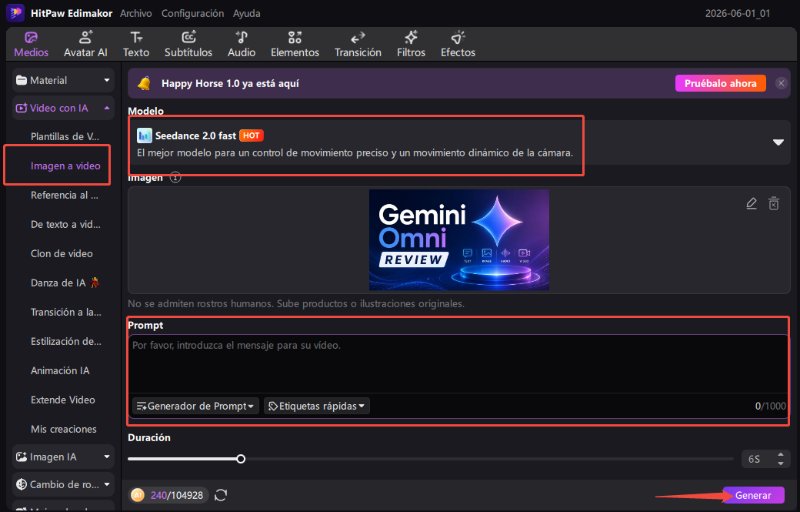This screenshot has width=800, height=512.
Task: Click the Pruébalo ahora button
Action: pos(720,83)
